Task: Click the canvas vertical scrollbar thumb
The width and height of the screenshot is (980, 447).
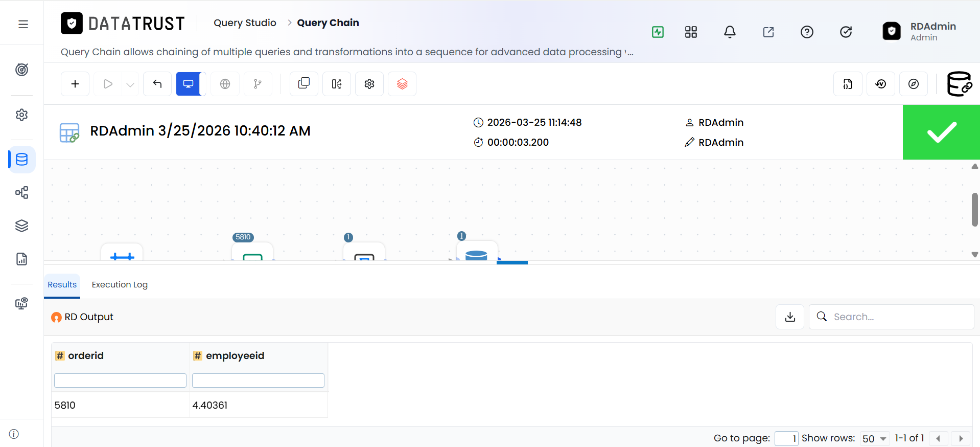Action: (975, 210)
